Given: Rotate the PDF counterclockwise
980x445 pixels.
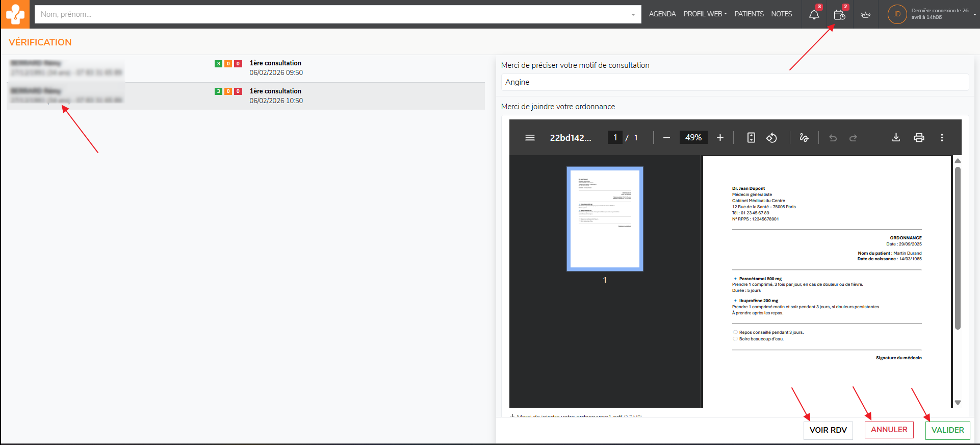Looking at the screenshot, I should coord(771,138).
